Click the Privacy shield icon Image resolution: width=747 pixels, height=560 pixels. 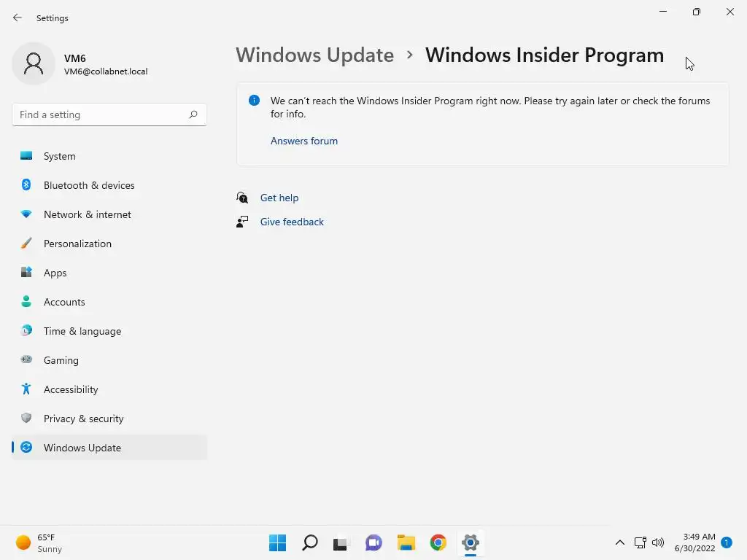[x=26, y=418]
